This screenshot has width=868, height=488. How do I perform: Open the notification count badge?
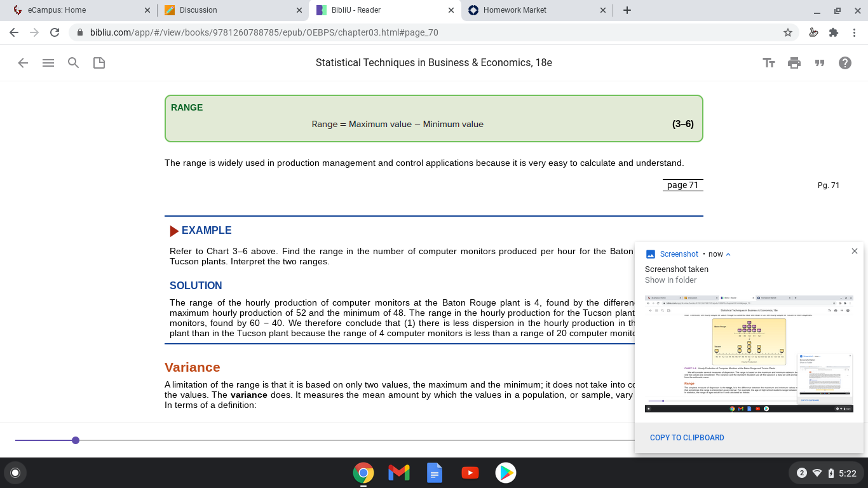[x=801, y=473]
